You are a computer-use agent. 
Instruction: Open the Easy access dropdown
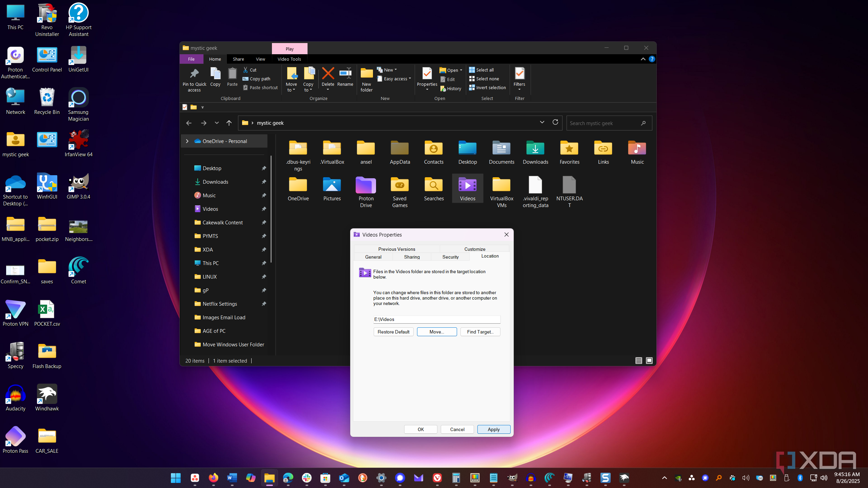(394, 79)
